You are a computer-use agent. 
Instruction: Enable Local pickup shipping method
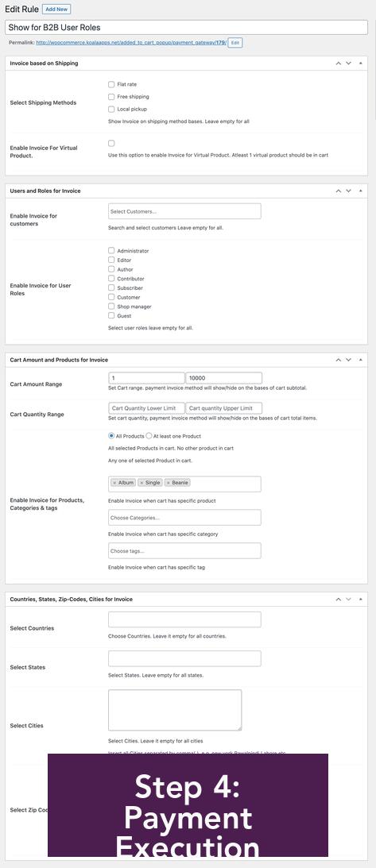tap(111, 109)
